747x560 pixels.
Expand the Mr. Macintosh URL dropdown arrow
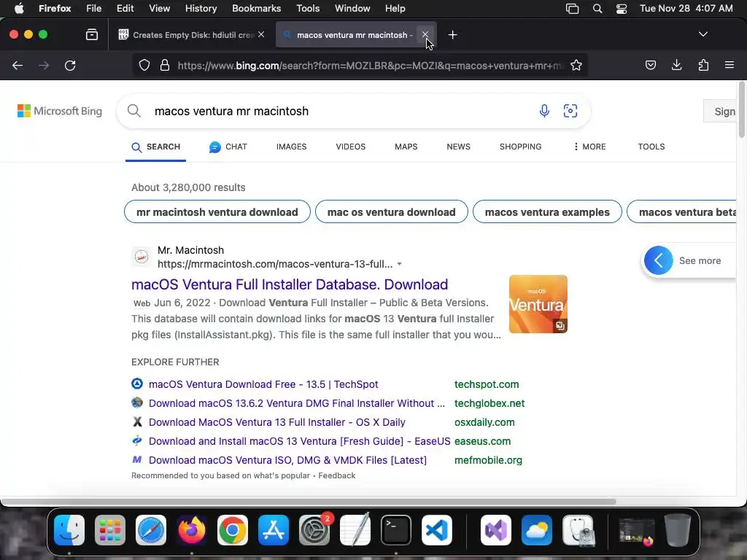click(399, 264)
